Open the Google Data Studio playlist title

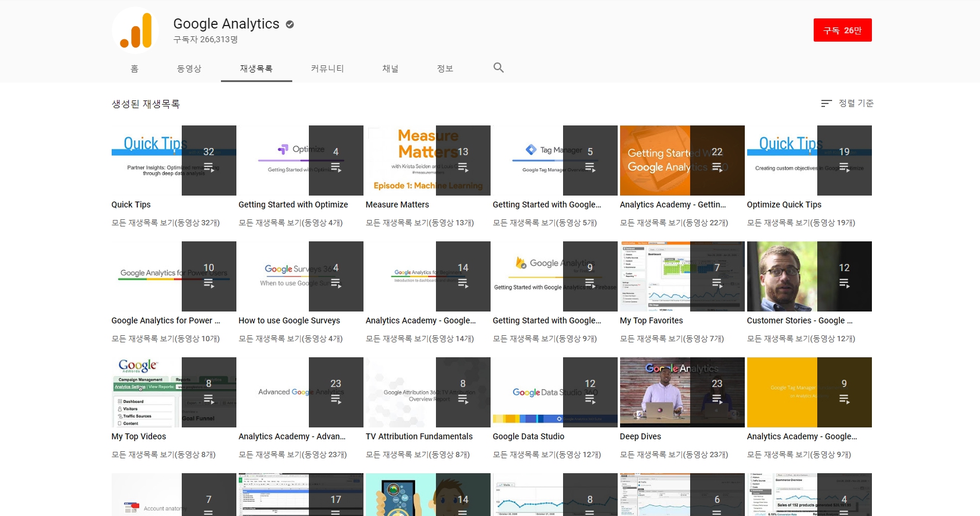(x=529, y=436)
